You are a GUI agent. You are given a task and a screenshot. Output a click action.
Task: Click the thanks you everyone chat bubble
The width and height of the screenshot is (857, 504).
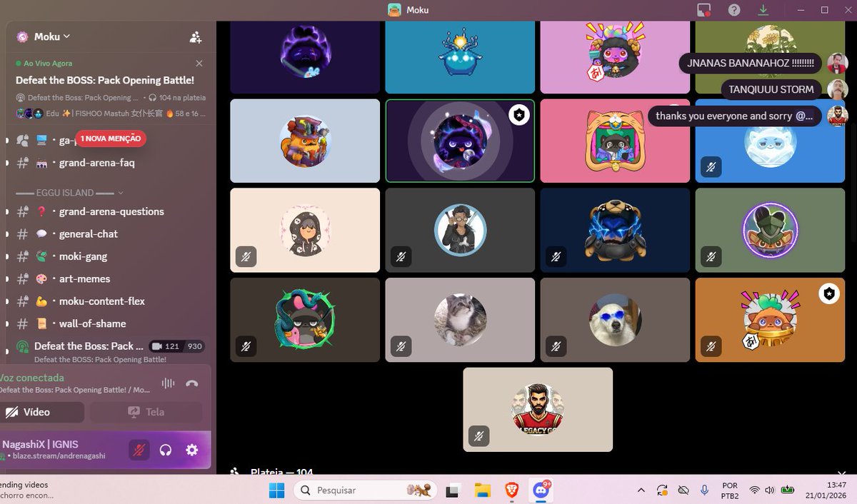[x=734, y=116]
